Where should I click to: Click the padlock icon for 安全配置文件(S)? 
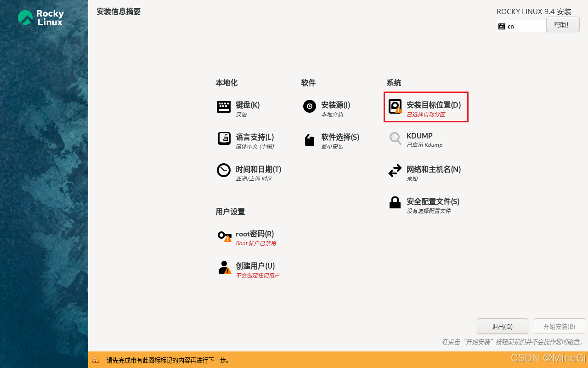pyautogui.click(x=395, y=202)
